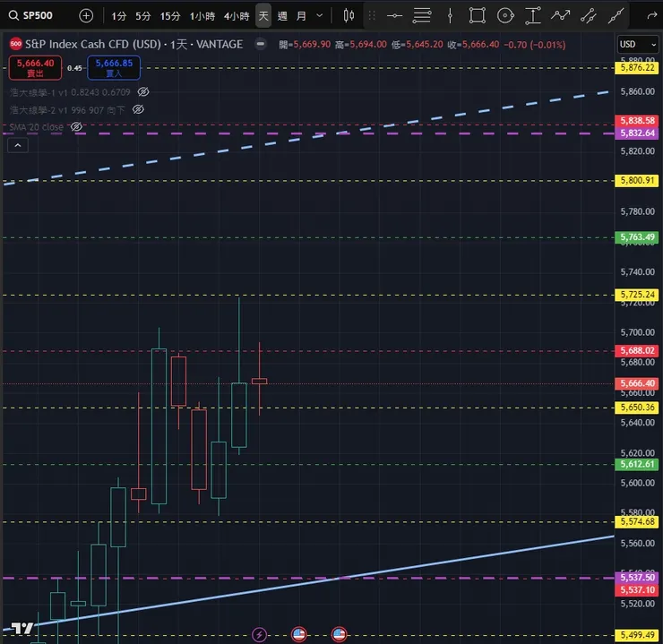Click the blue 5,666.85 買入 buy button

pos(114,67)
